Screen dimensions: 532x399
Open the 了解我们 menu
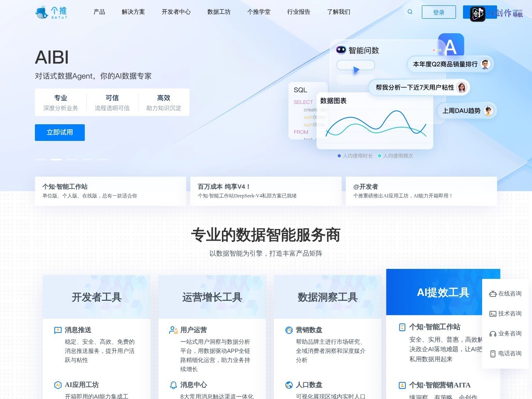339,12
